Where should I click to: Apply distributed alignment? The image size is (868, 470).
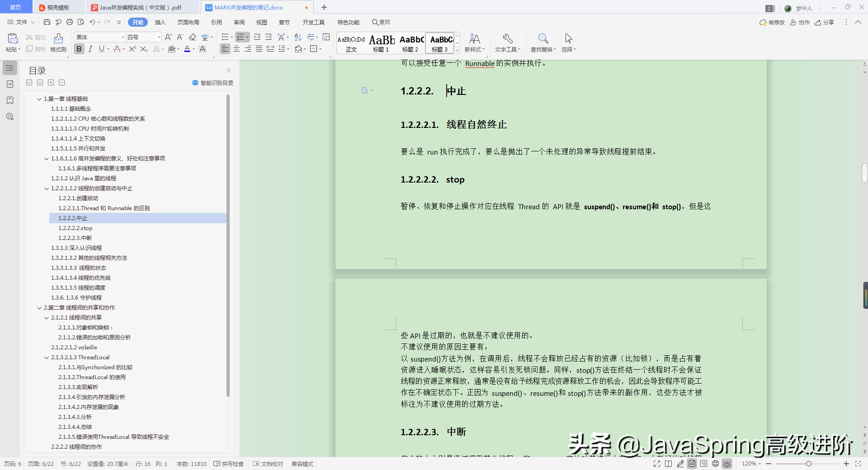pos(270,49)
